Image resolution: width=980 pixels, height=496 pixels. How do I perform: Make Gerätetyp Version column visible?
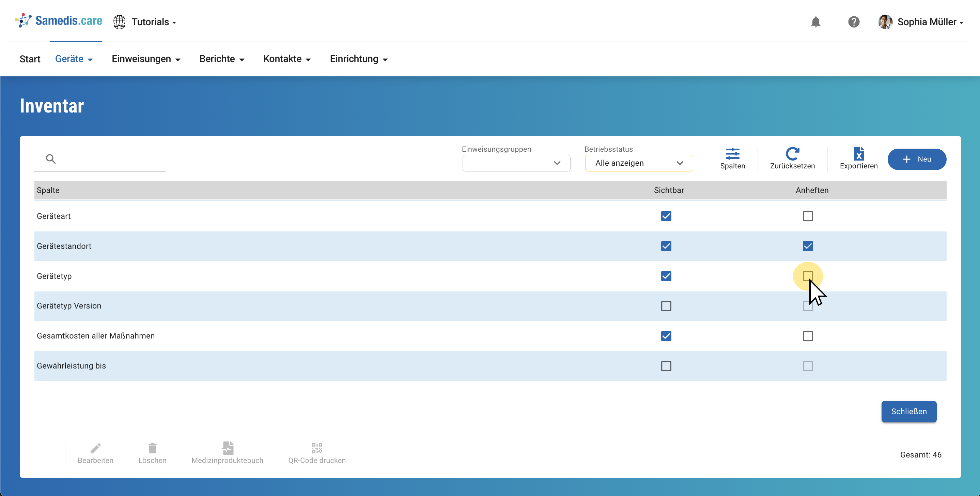[x=666, y=306]
